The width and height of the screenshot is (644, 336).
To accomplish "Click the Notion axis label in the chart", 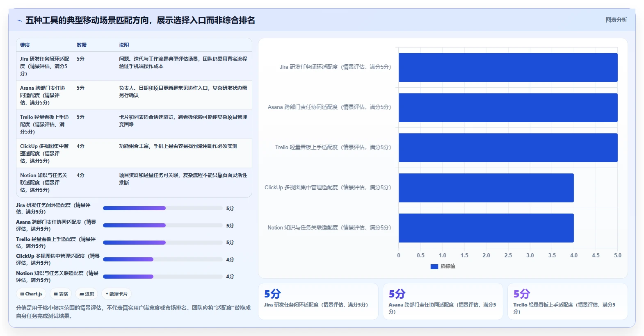I will click(x=329, y=228).
